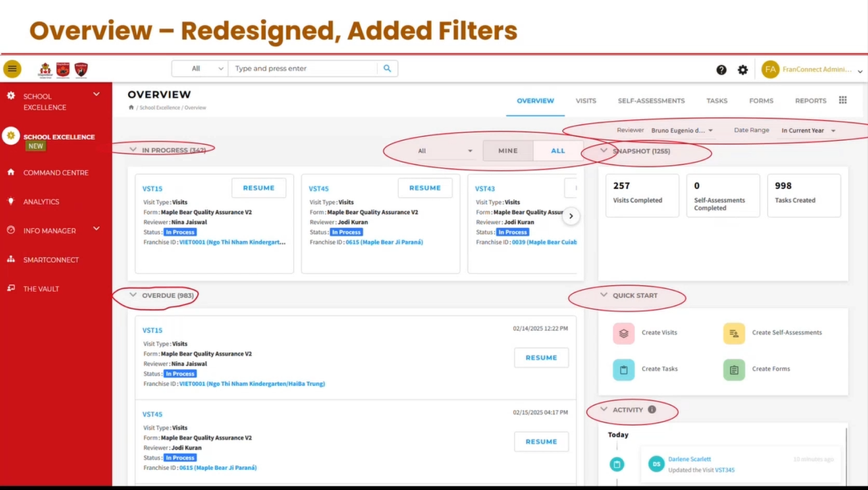Click the Create Tasks icon
The width and height of the screenshot is (868, 490).
(x=623, y=370)
